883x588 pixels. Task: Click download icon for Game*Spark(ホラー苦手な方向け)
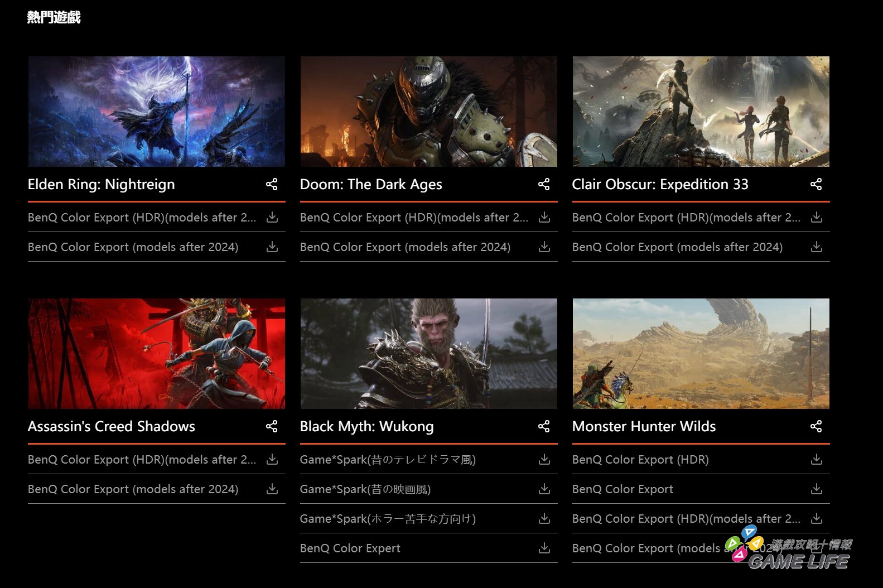point(544,519)
